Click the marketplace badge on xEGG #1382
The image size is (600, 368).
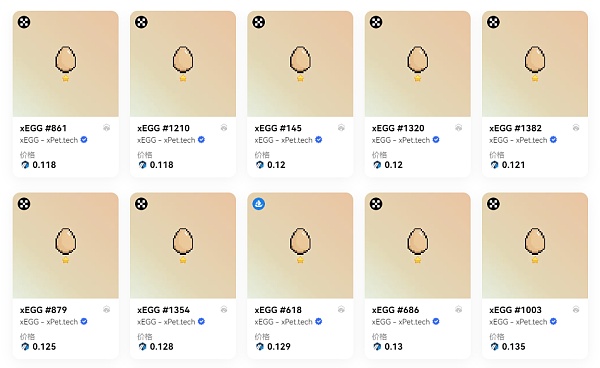click(493, 22)
